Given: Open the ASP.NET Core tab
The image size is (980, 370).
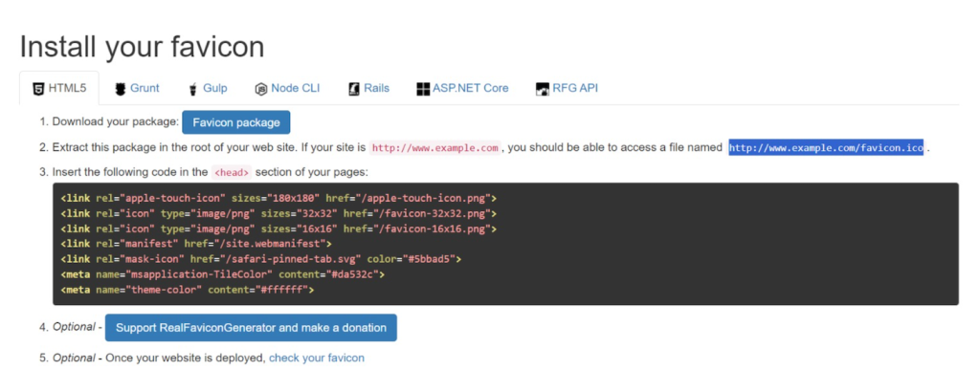Looking at the screenshot, I should click(463, 89).
